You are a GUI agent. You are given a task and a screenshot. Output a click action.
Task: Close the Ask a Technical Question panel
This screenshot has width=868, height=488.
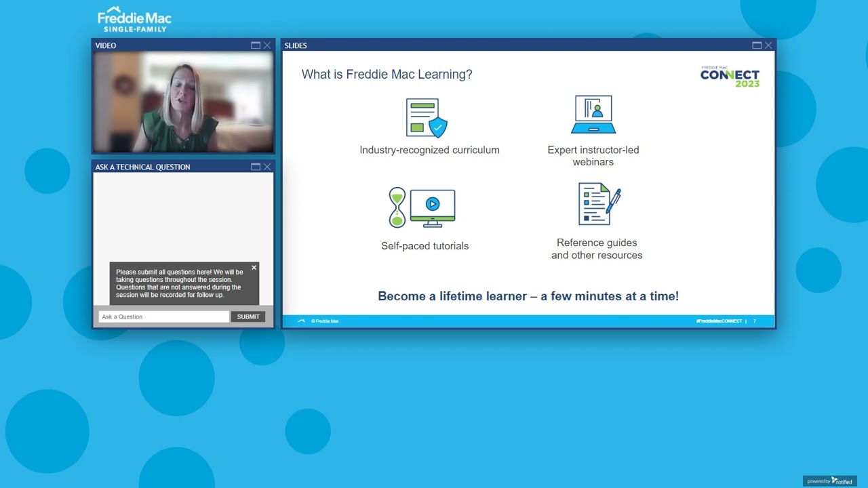267,167
